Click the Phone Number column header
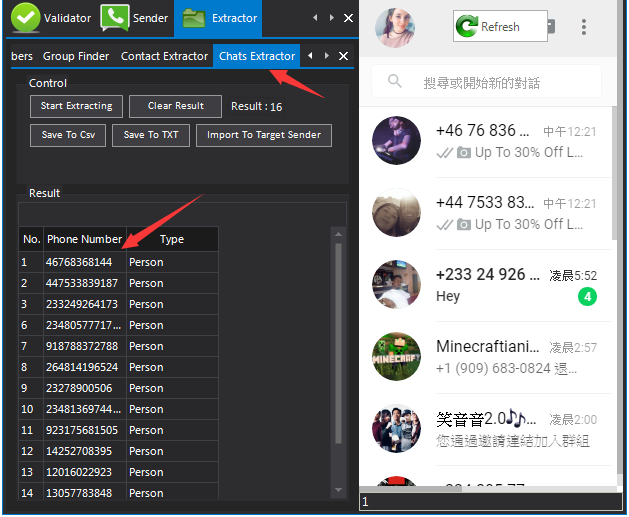The height and width of the screenshot is (517, 629). (x=85, y=239)
